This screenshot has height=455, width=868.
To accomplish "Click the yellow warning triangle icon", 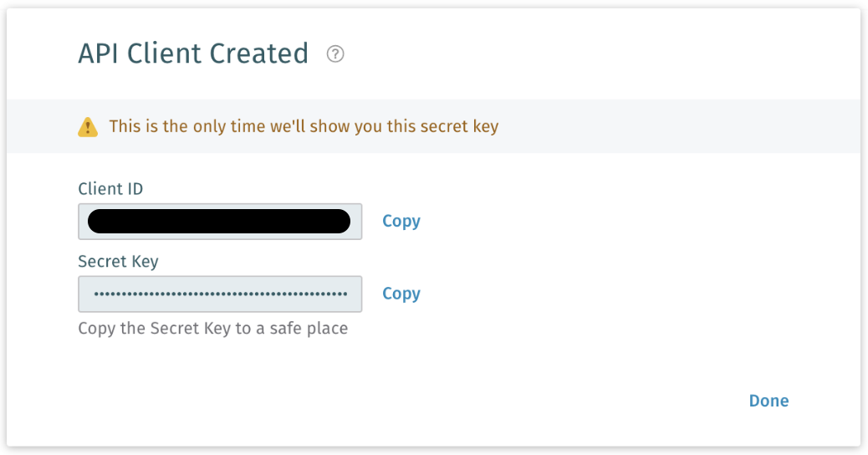I will point(88,127).
